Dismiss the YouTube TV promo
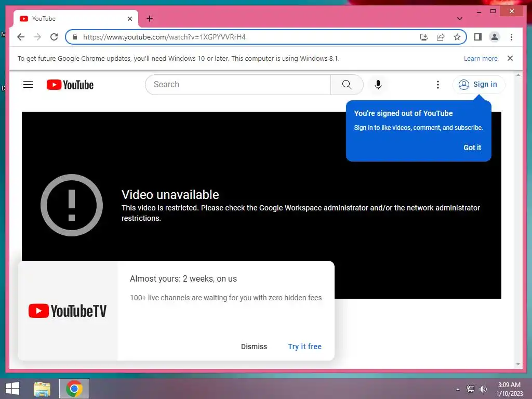This screenshot has width=532, height=399. (254, 347)
